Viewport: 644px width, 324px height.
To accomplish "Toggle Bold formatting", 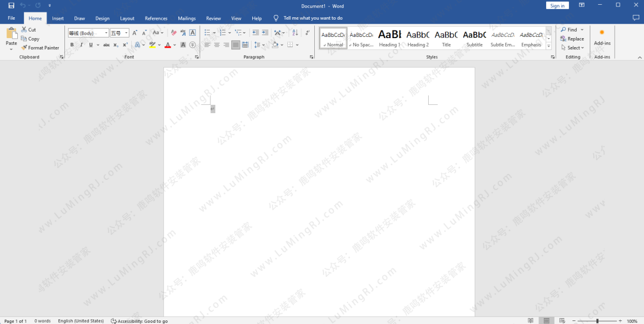I will pos(72,45).
